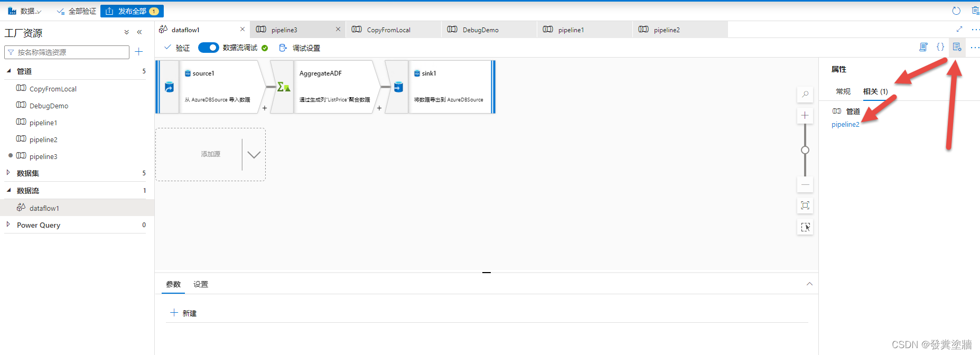The image size is (980, 355).
Task: Switch to the 相关 (1) related tab
Action: [875, 91]
